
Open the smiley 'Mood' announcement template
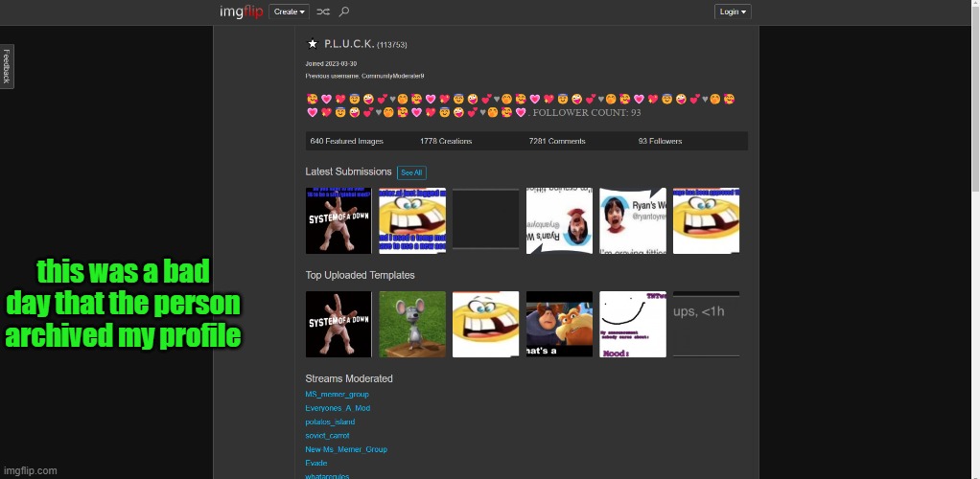[x=633, y=324]
